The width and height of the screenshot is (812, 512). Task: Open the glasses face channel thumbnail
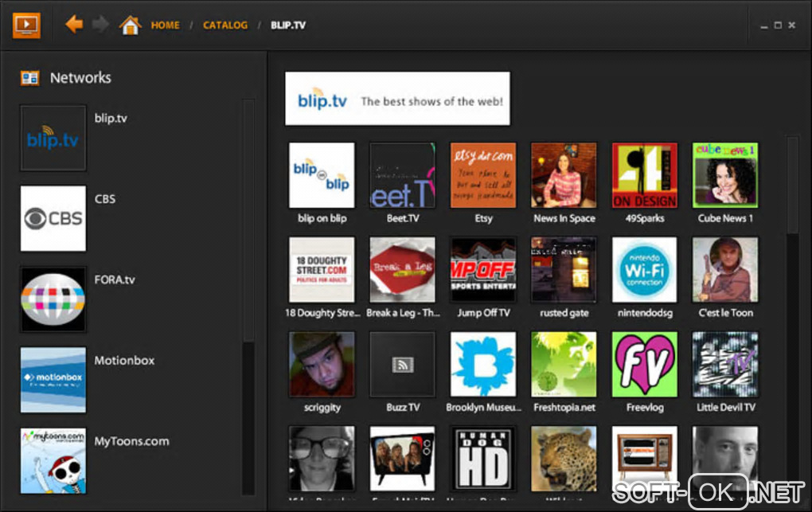[322, 459]
